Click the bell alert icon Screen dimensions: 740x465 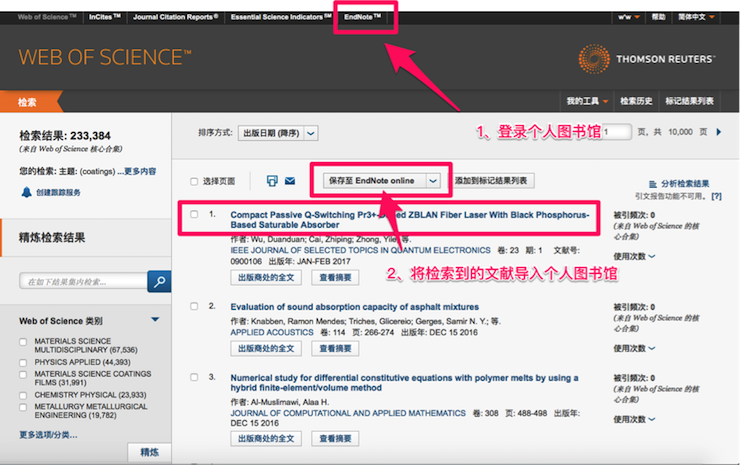pos(26,192)
